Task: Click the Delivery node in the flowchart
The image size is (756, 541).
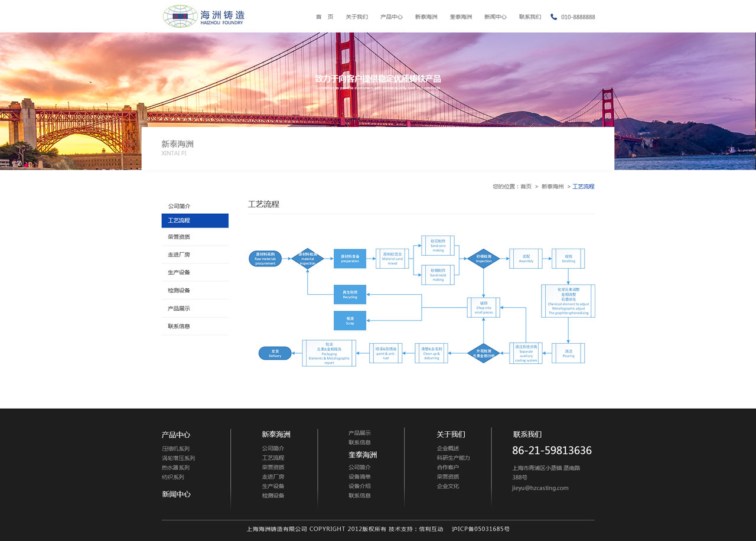Action: click(x=275, y=353)
